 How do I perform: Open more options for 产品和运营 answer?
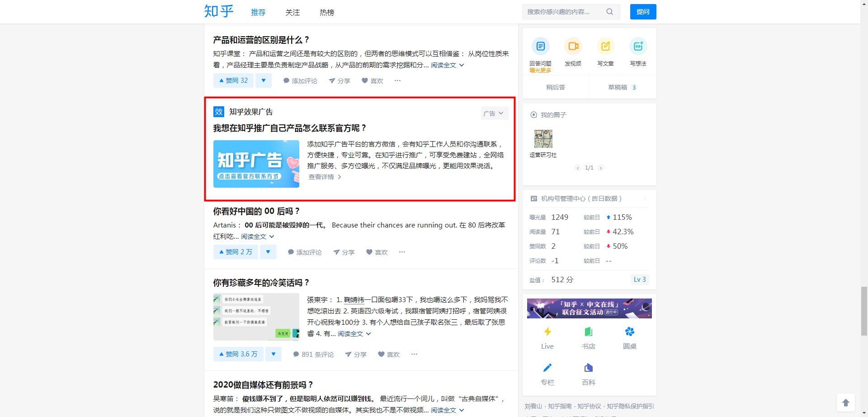coord(397,81)
